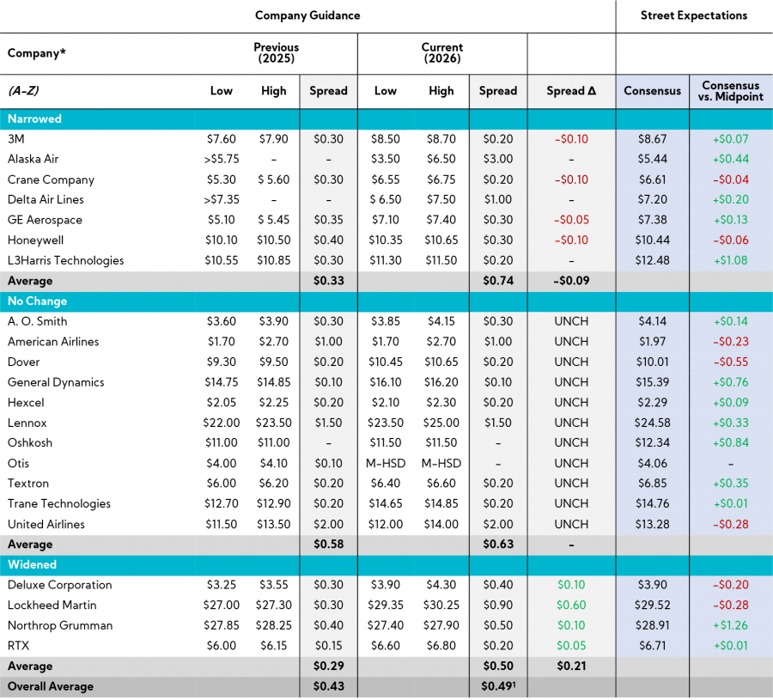Click the '(A-Z)' sort label
The image size is (773, 700).
[x=23, y=91]
